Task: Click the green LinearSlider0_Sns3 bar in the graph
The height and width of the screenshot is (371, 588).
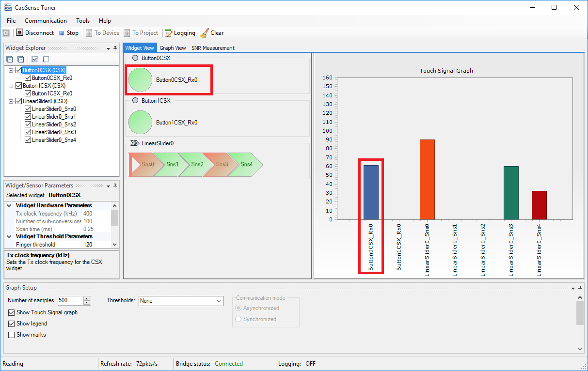Action: [x=511, y=193]
